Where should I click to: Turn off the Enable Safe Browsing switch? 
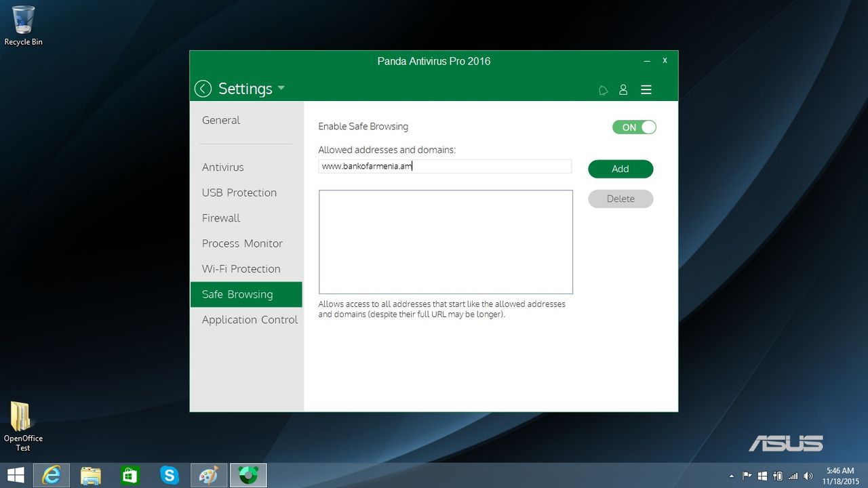pos(634,127)
